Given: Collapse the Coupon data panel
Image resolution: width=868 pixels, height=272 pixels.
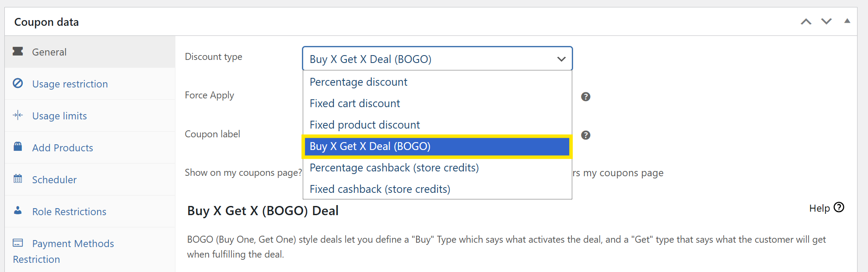Looking at the screenshot, I should (847, 21).
